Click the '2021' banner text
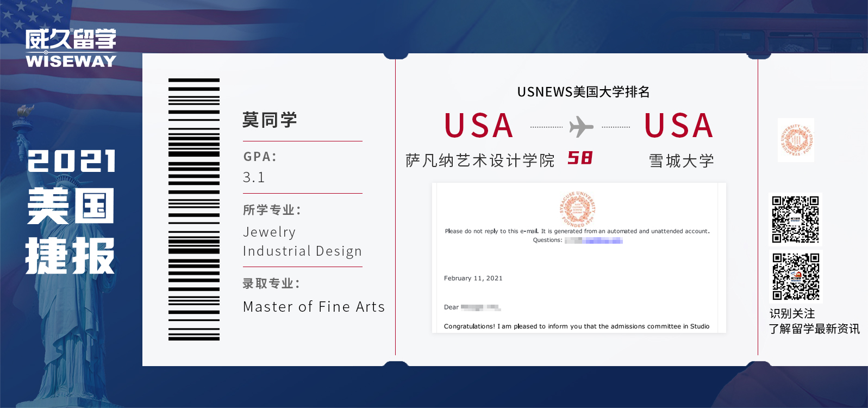 pyautogui.click(x=72, y=161)
